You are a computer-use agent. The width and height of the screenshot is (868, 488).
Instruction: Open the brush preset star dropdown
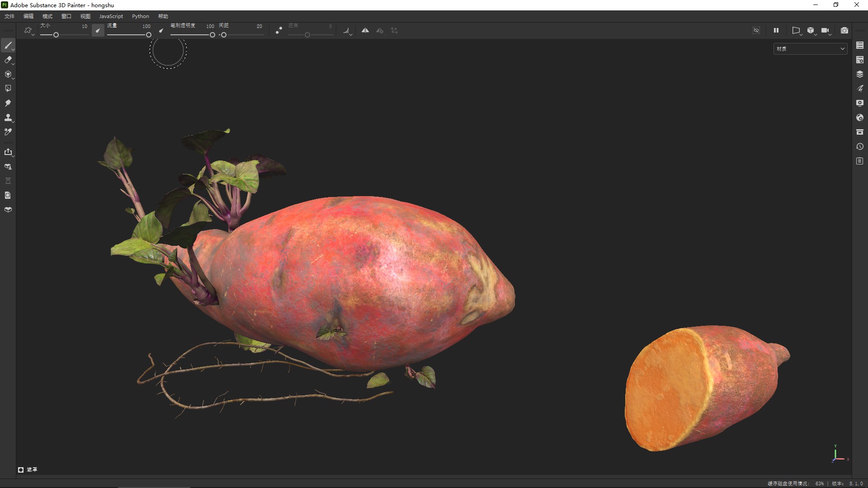(28, 31)
